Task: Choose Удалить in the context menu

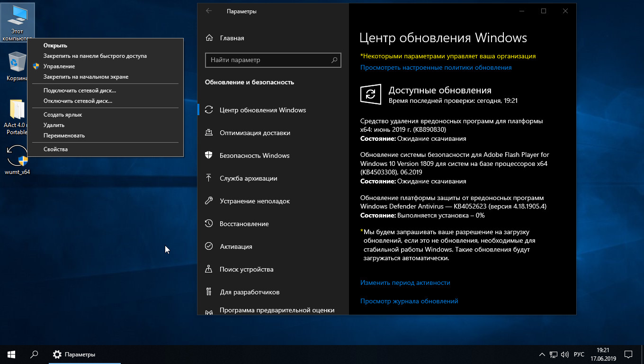Action: (105, 125)
